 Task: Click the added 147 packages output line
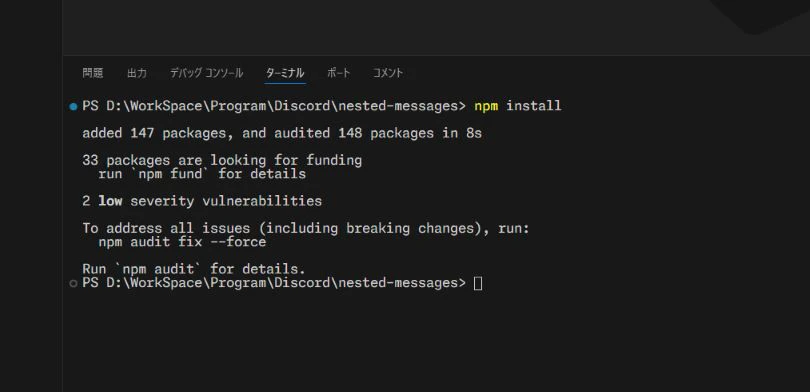(282, 133)
